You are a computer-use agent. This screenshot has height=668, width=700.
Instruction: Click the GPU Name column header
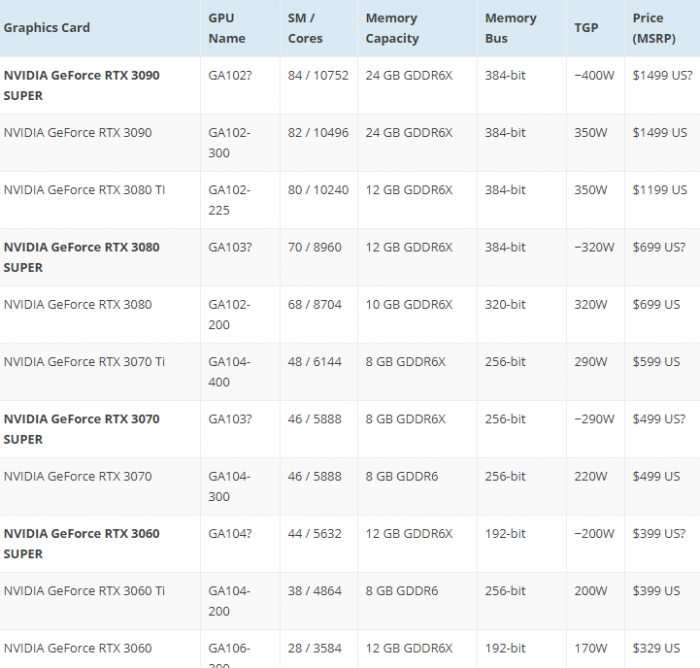click(x=227, y=28)
